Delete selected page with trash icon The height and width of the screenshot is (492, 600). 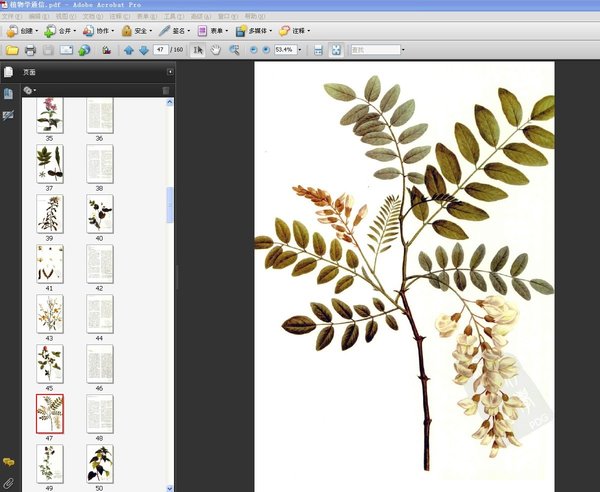pyautogui.click(x=166, y=90)
